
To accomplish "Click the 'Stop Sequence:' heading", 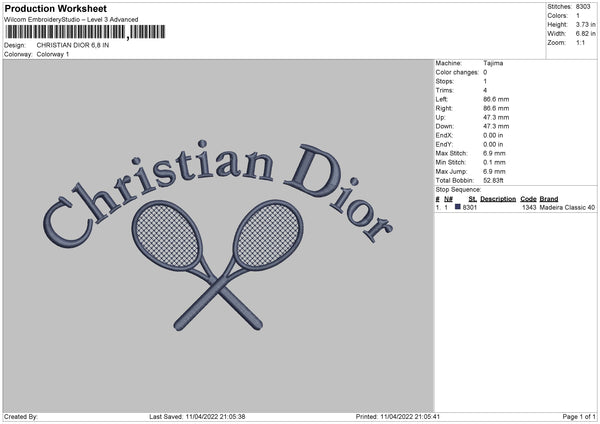I will tap(458, 190).
